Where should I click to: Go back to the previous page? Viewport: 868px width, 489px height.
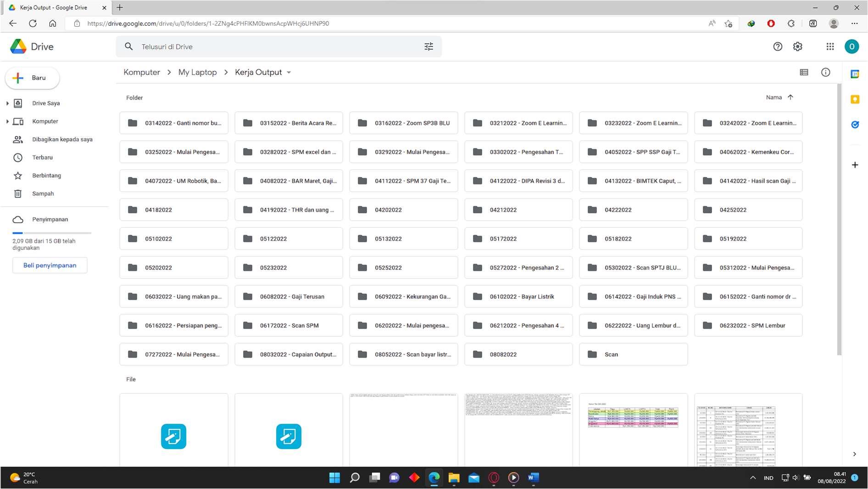[13, 23]
